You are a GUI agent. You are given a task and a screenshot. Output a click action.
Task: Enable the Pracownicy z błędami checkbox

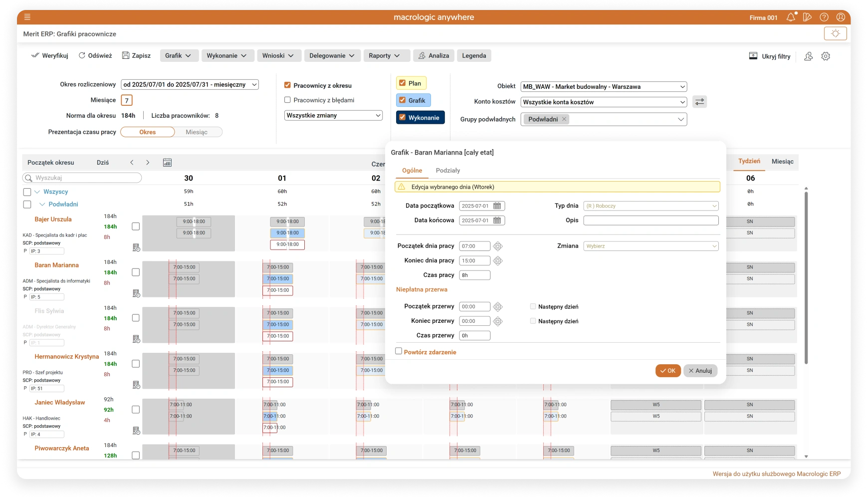click(287, 100)
